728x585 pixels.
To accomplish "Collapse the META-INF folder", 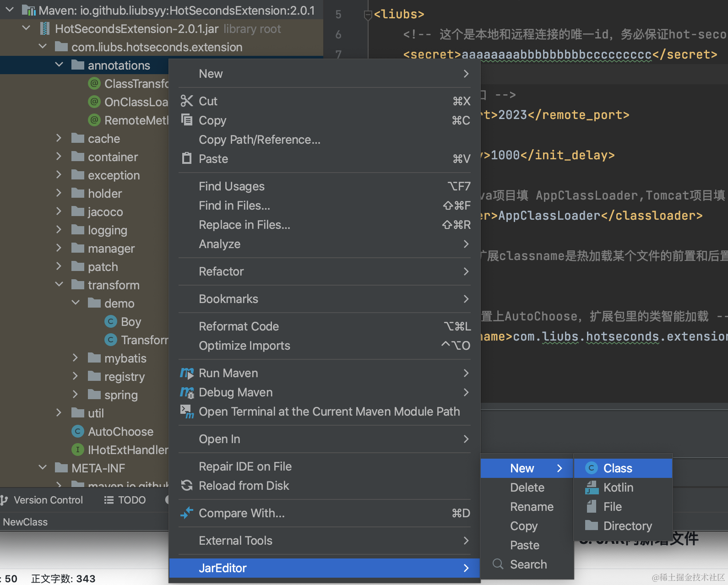I will [x=43, y=467].
